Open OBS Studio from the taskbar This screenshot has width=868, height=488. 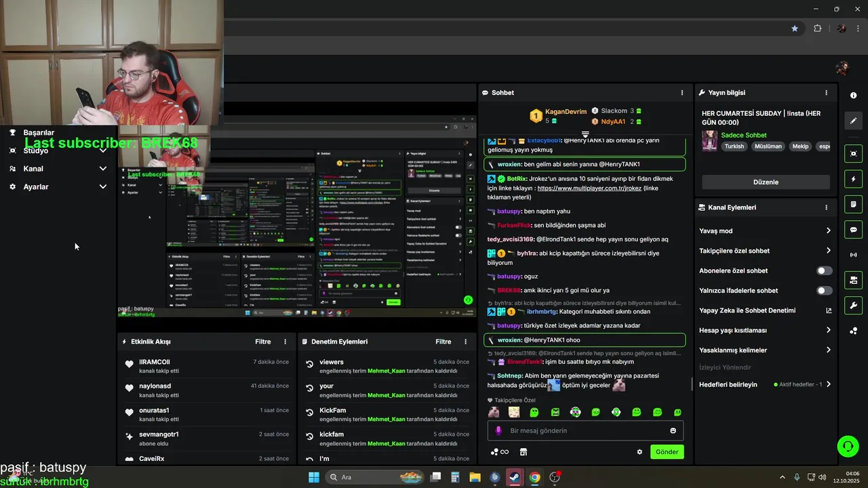pos(555,477)
